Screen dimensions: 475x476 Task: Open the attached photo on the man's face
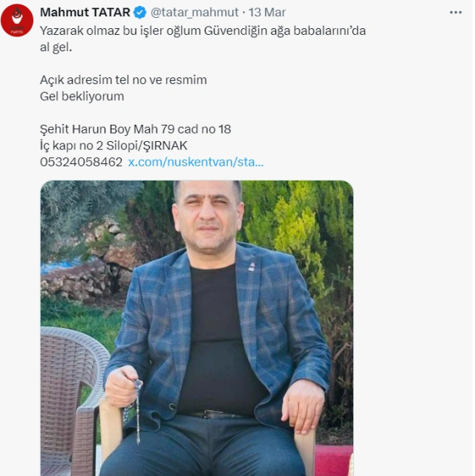[208, 215]
